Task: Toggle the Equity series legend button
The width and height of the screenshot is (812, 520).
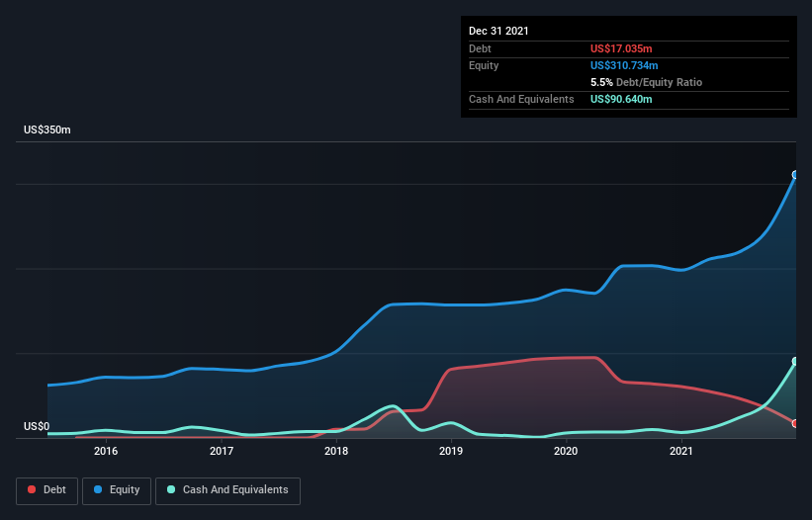Action: click(117, 490)
